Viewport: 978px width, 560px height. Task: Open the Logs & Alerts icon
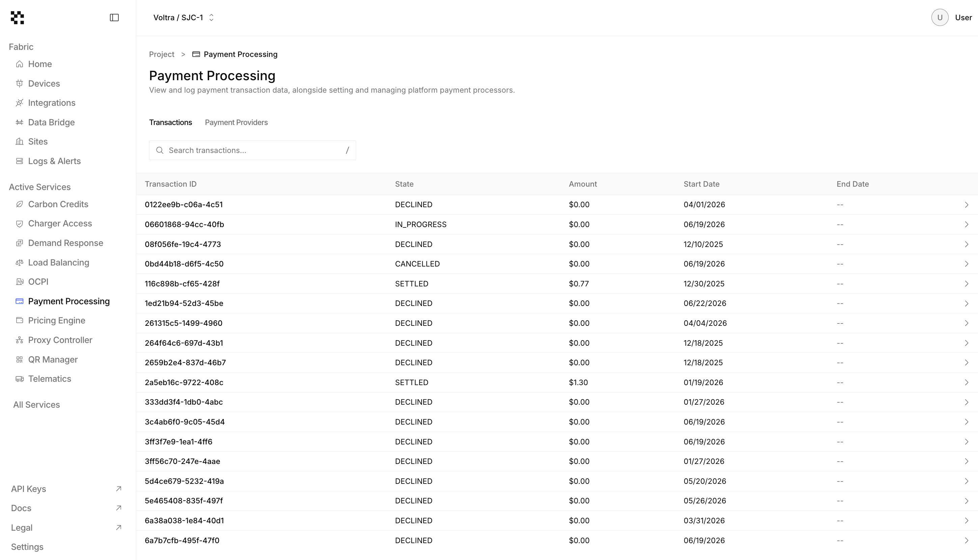tap(20, 161)
